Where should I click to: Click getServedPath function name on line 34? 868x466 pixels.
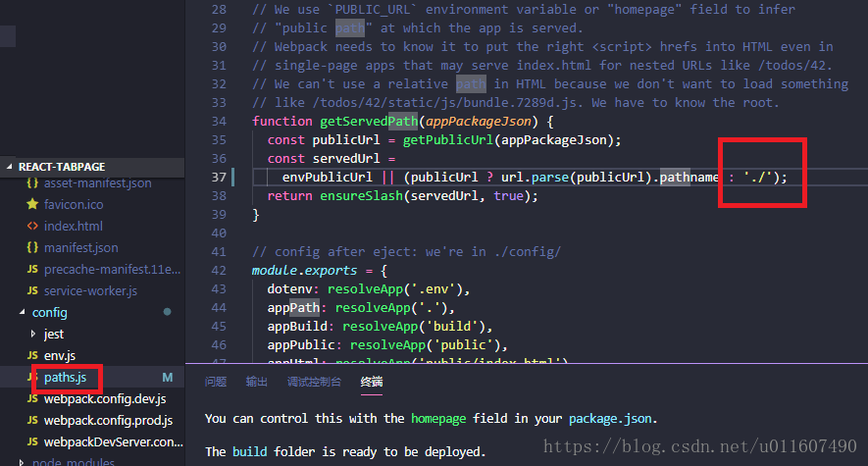coord(369,122)
